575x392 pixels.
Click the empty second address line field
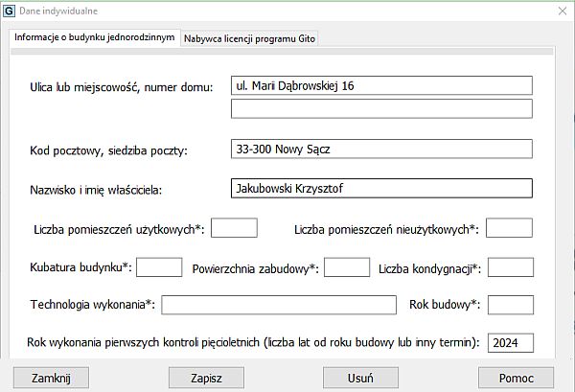coord(381,108)
